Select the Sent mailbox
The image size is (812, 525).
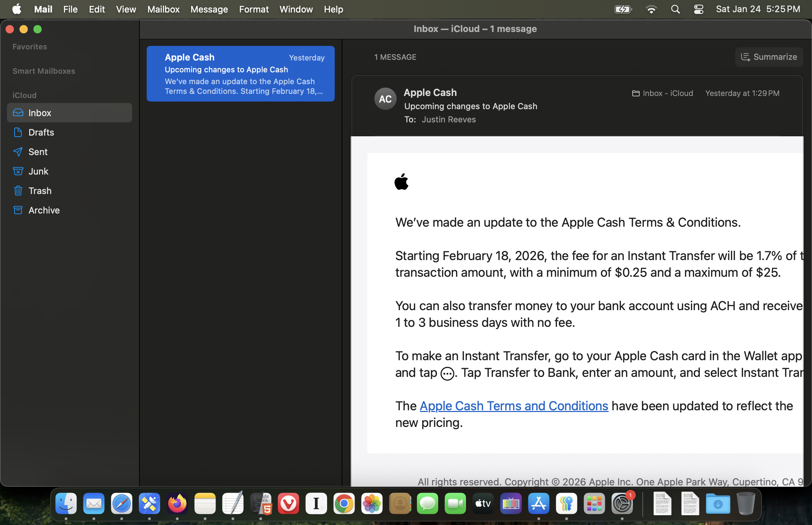tap(38, 152)
